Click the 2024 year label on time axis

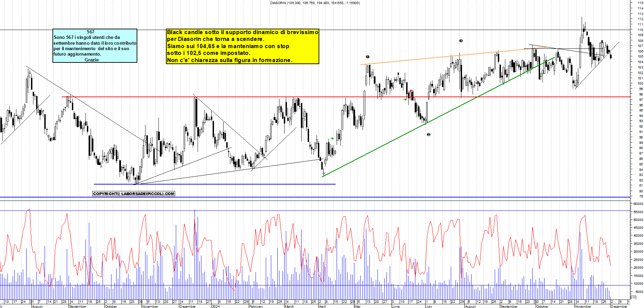(x=216, y=306)
